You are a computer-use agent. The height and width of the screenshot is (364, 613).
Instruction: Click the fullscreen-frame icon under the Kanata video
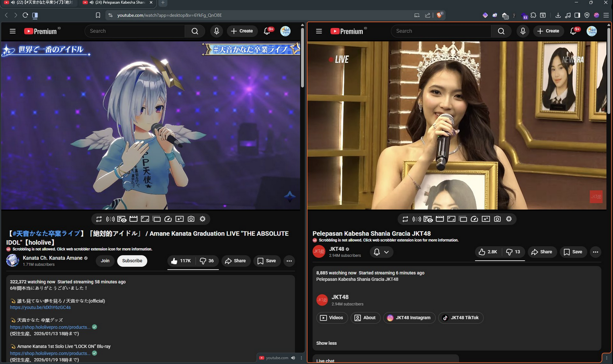(145, 219)
